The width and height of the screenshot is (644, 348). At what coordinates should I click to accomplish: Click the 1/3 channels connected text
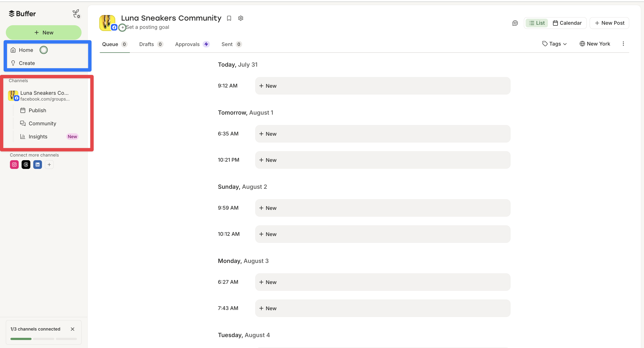pyautogui.click(x=35, y=329)
